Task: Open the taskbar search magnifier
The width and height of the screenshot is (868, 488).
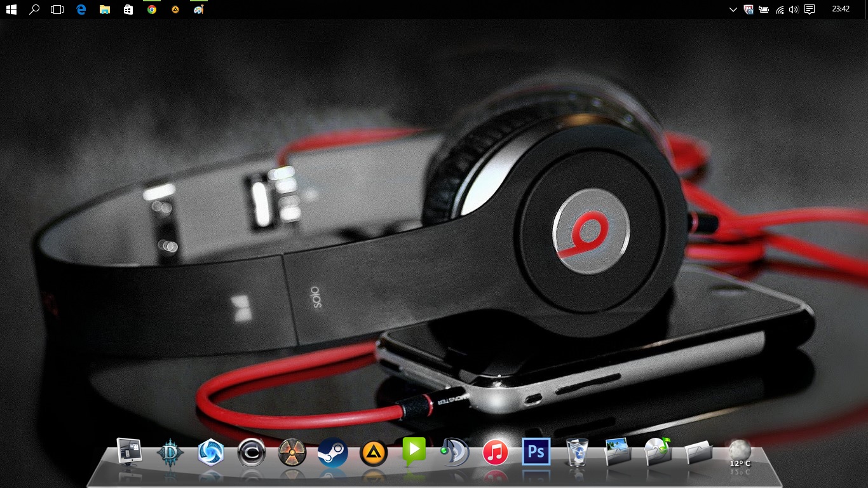Action: click(34, 10)
